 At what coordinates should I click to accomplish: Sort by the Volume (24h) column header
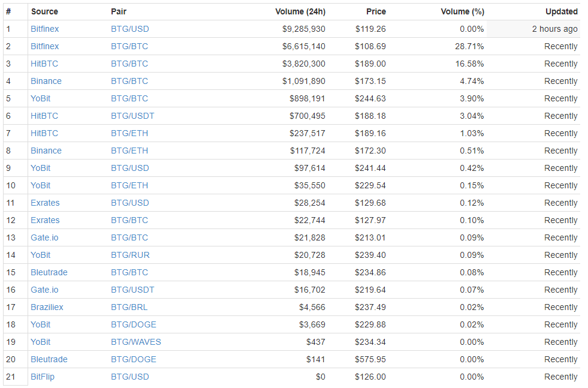coord(300,11)
